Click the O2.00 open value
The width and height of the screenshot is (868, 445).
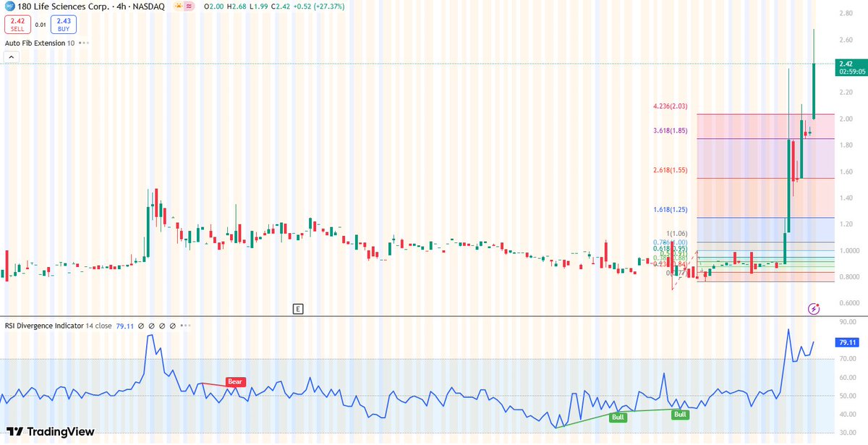[x=213, y=7]
